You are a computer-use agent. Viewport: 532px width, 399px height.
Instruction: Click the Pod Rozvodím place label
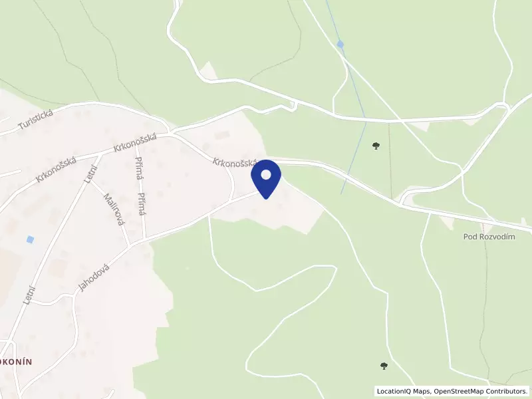tap(489, 237)
